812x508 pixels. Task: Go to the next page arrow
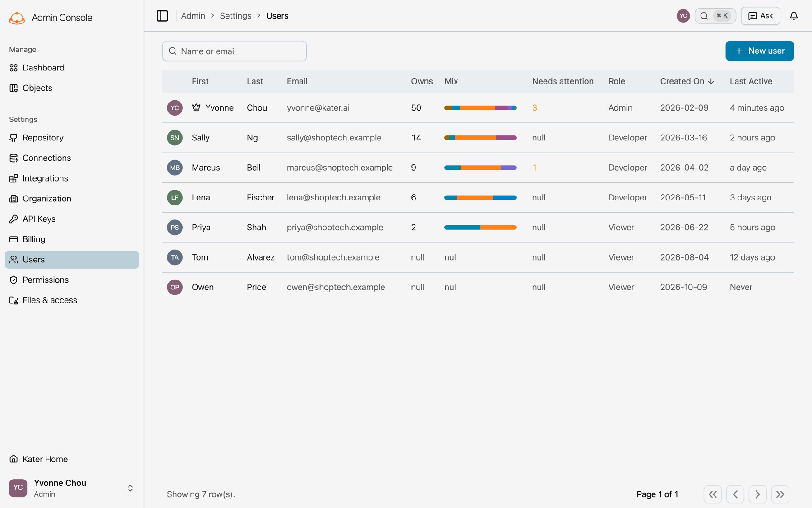757,494
